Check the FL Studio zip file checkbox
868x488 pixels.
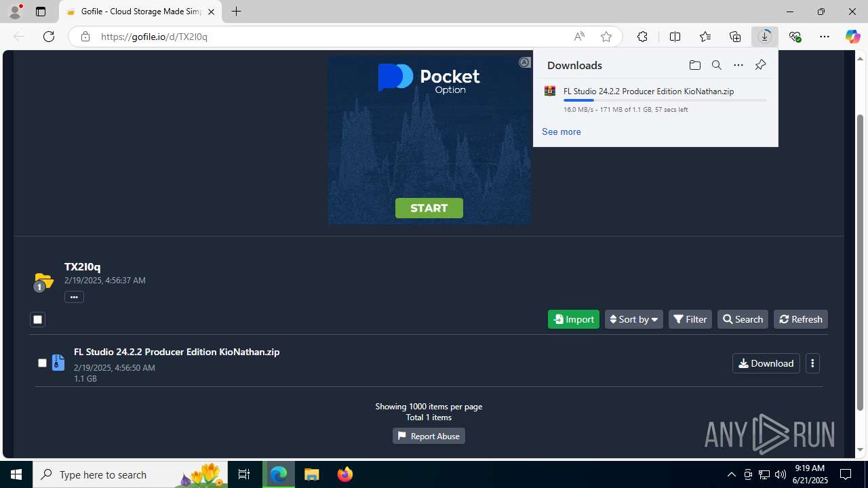(42, 363)
